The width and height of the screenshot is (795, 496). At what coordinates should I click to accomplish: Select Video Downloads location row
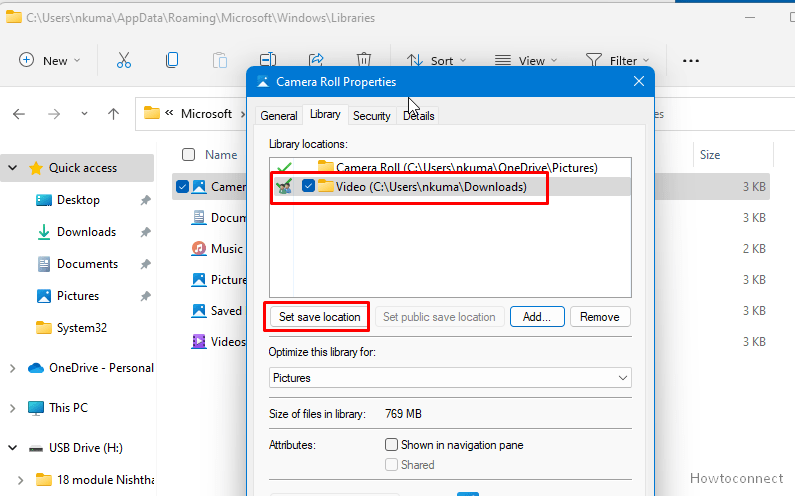click(450, 187)
